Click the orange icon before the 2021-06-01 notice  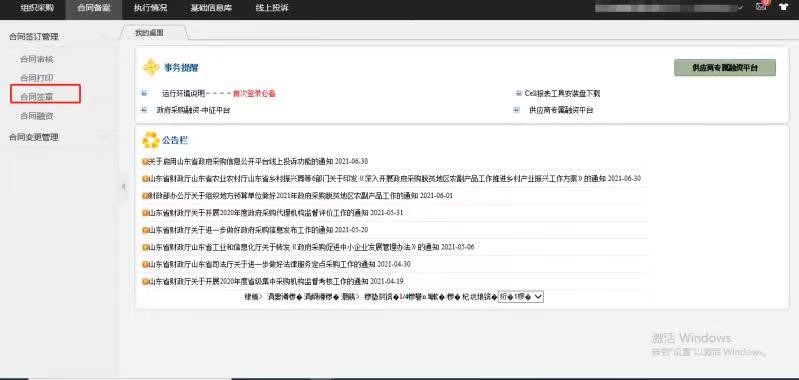[x=145, y=196]
